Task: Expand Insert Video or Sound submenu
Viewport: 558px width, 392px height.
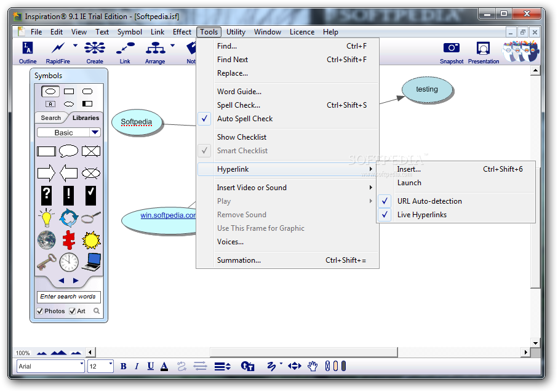Action: [x=287, y=188]
